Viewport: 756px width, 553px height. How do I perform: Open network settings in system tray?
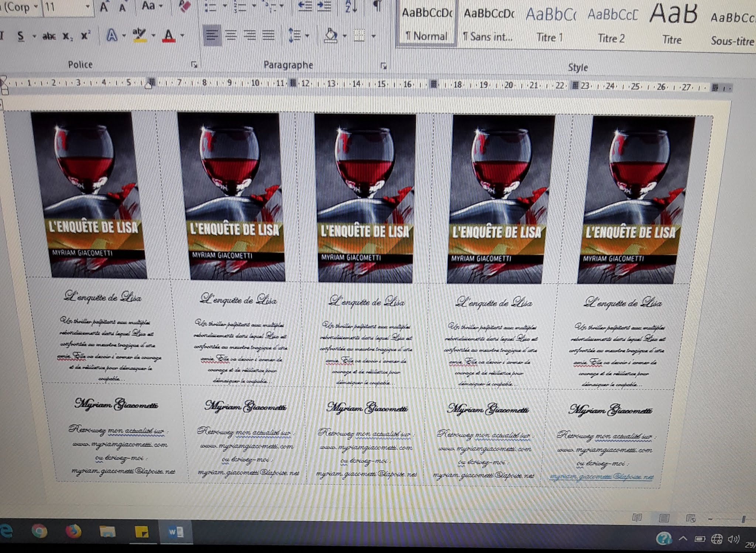[717, 539]
